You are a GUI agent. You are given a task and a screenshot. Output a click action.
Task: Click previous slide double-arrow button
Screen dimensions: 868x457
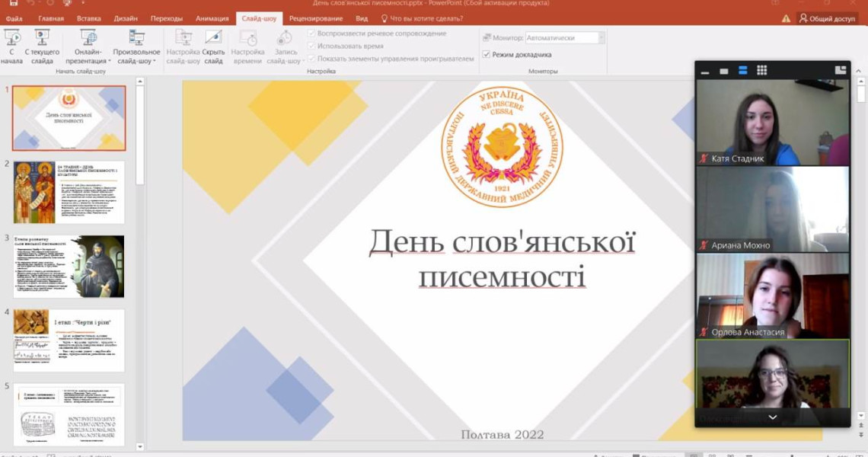pyautogui.click(x=861, y=426)
